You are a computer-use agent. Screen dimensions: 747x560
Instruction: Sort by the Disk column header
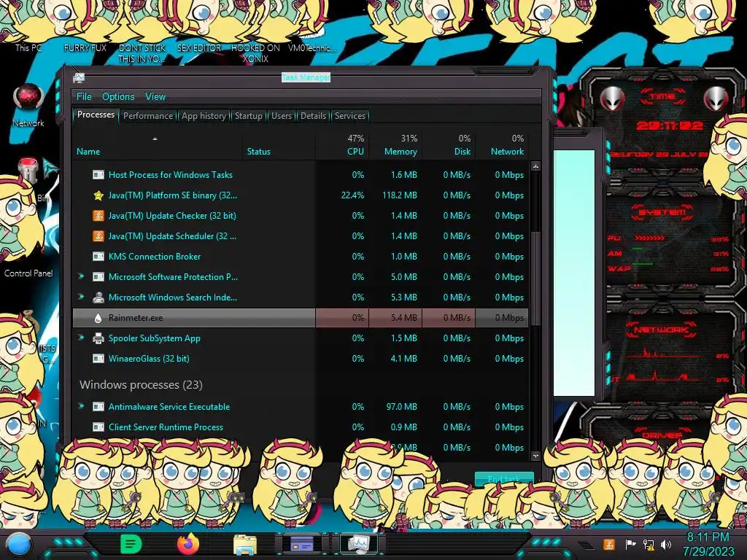[x=449, y=146]
